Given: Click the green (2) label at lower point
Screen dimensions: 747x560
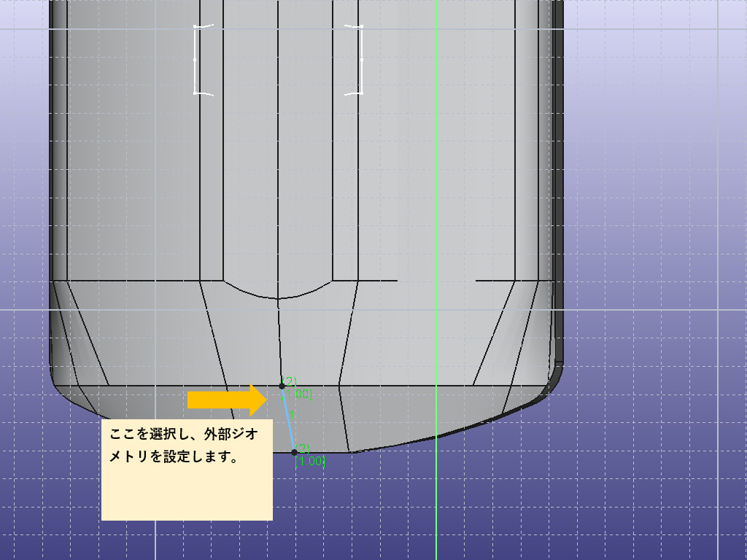Looking at the screenshot, I should point(303,448).
